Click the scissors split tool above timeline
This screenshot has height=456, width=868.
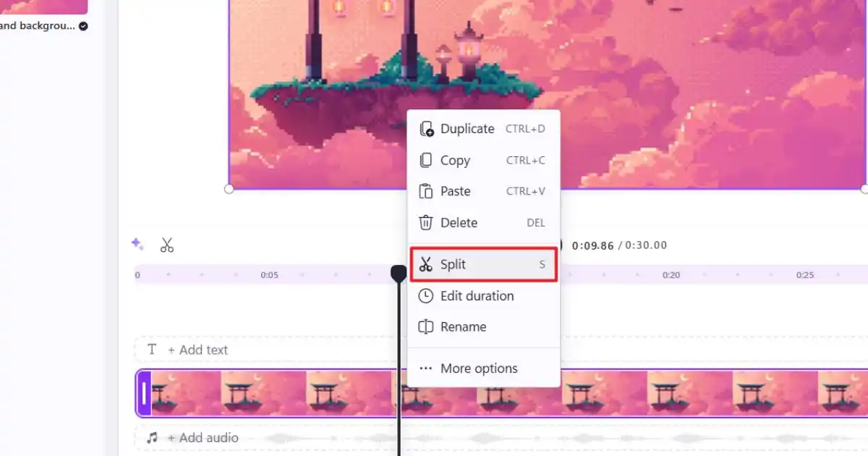(x=167, y=245)
